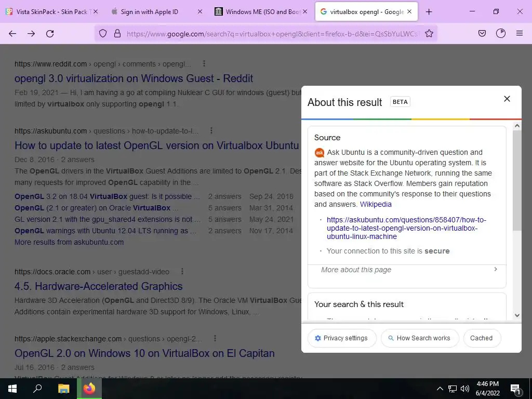Viewport: 532px width, 399px height.
Task: Select the virtualbox opengl Google tab
Action: coord(366,11)
